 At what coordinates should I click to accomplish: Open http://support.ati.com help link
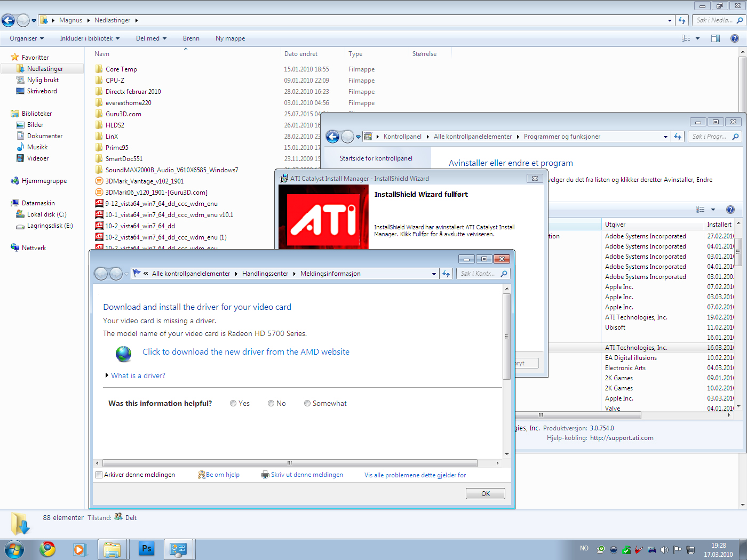[x=622, y=438]
